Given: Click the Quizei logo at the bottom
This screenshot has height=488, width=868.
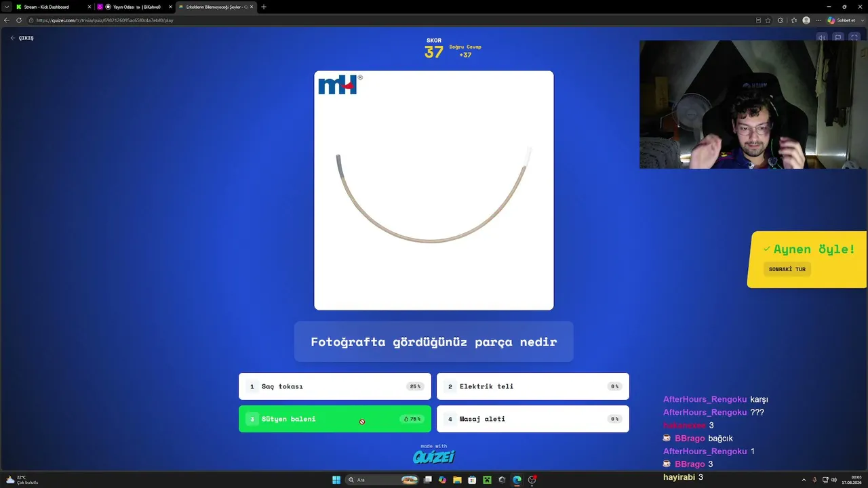Looking at the screenshot, I should (x=434, y=456).
